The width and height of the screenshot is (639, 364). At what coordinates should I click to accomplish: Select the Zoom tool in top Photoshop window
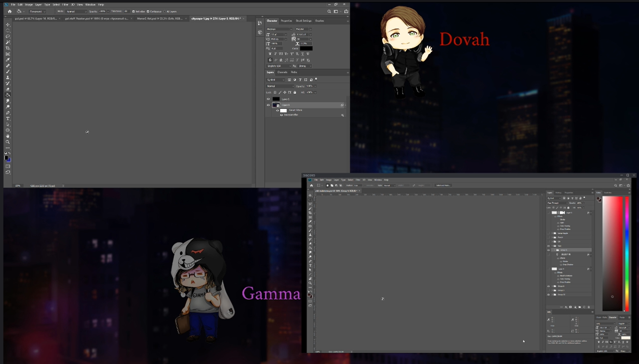coord(8,142)
